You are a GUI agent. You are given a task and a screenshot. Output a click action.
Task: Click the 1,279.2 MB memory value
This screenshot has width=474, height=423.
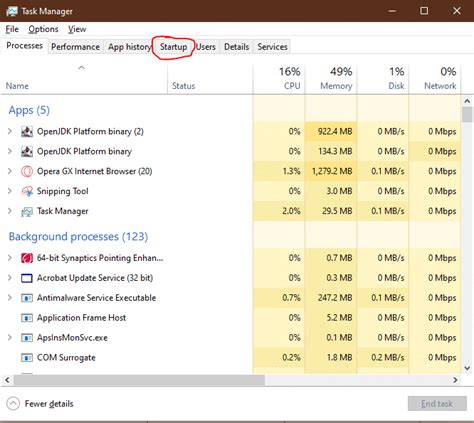pyautogui.click(x=332, y=171)
